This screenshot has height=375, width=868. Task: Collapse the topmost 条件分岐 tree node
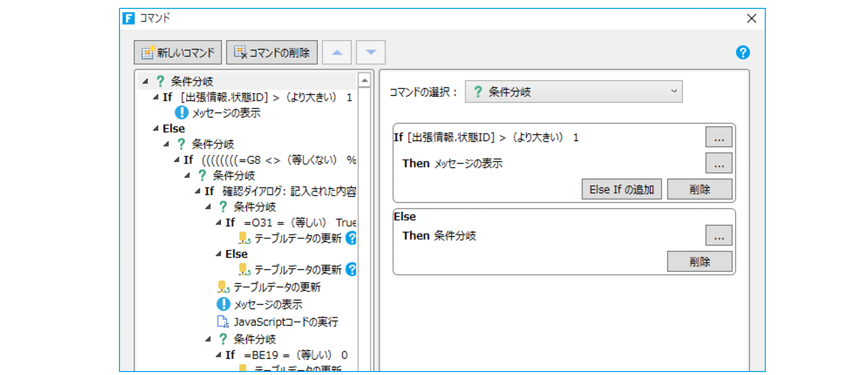coord(145,81)
